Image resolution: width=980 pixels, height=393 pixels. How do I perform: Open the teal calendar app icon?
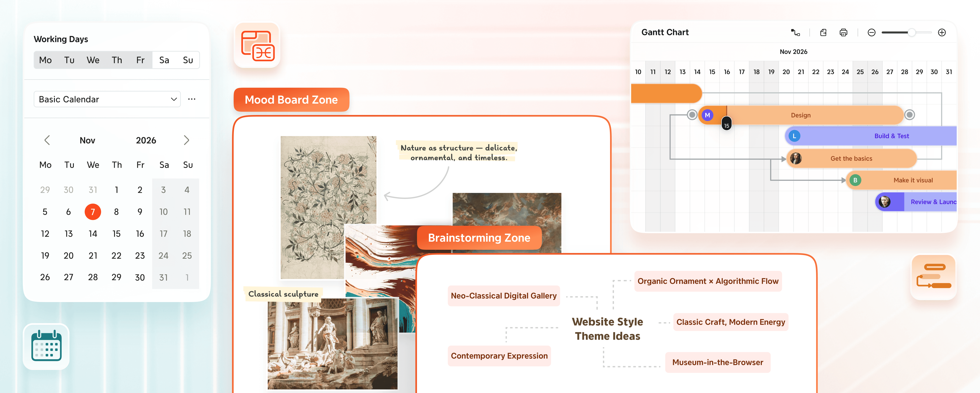pyautogui.click(x=46, y=346)
